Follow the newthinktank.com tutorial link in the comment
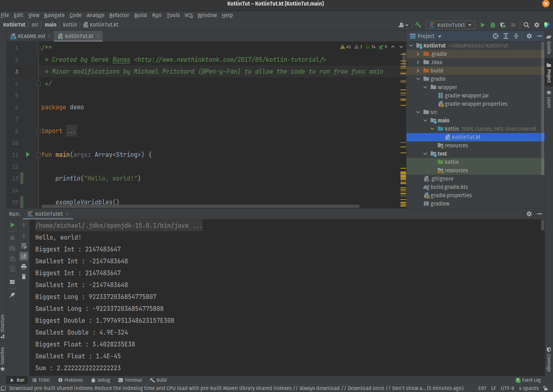553x392 pixels. [x=230, y=60]
